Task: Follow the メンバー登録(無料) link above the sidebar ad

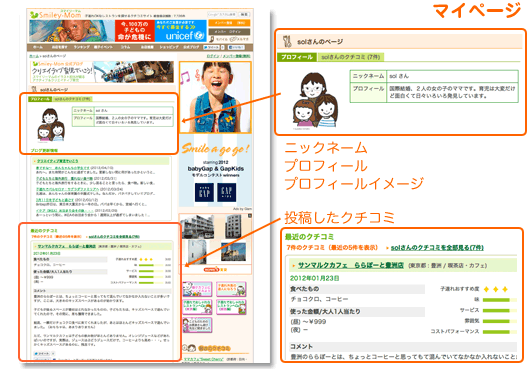Action: 236,56
